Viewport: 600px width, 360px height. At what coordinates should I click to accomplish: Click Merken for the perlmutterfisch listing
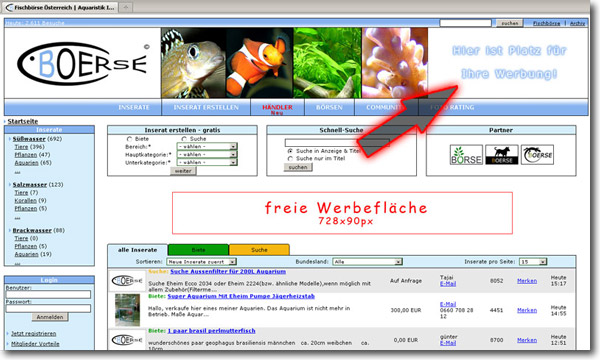(527, 340)
